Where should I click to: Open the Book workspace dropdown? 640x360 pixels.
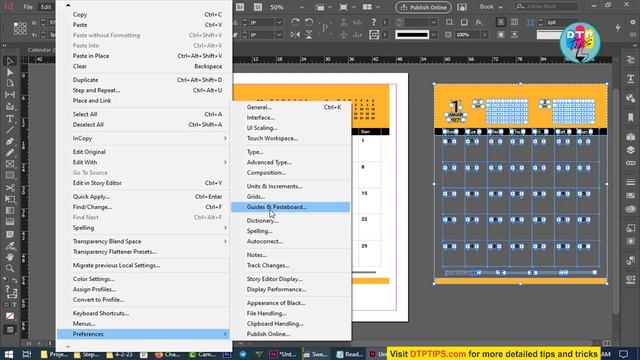[x=491, y=7]
